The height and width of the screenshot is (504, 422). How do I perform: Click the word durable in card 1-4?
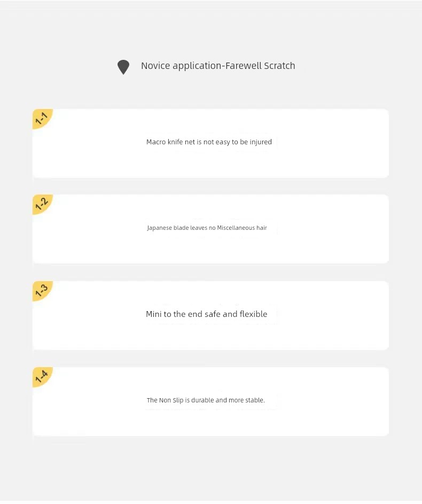[x=202, y=400]
